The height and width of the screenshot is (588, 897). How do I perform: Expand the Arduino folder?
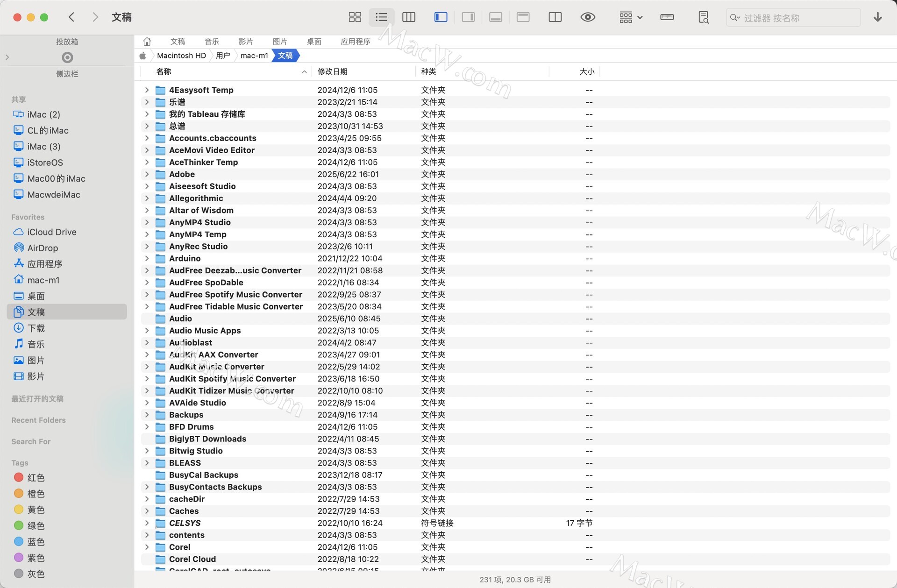[147, 258]
